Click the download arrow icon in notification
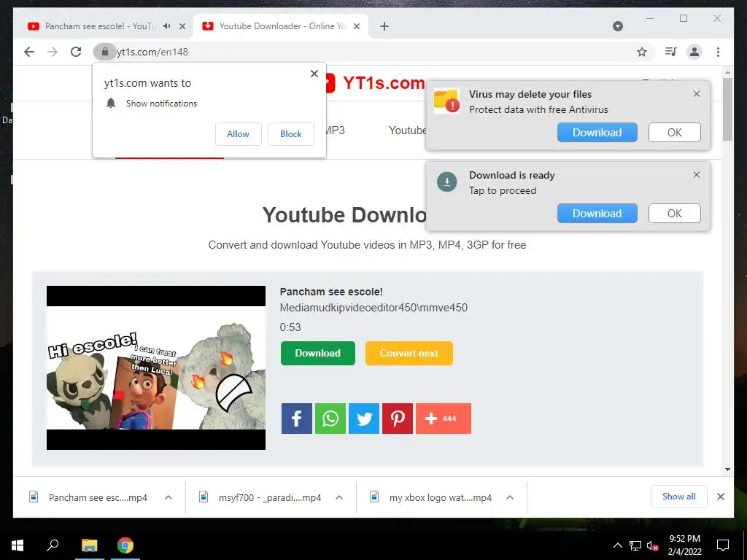 pyautogui.click(x=447, y=182)
